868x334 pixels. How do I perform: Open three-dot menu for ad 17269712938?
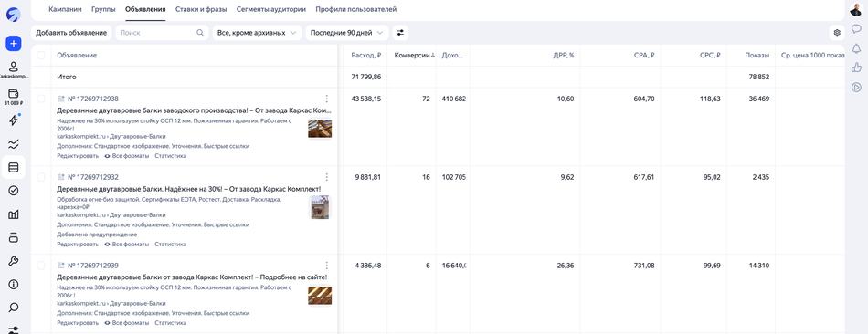326,99
